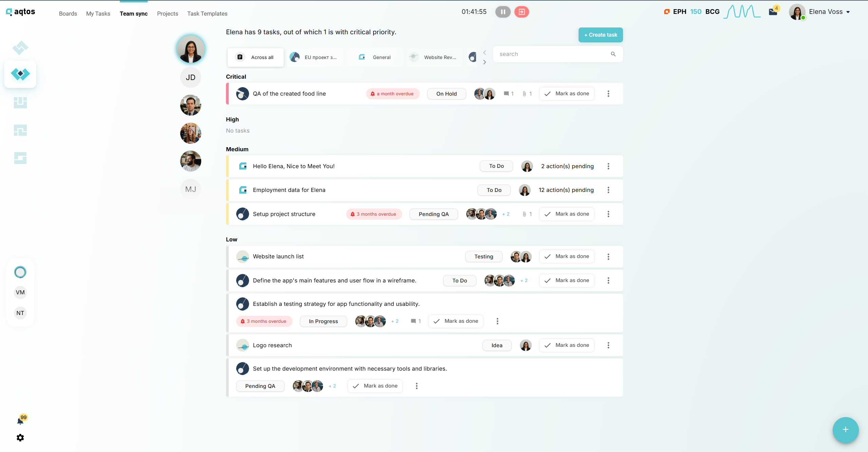Open the settings gear icon

click(20, 438)
